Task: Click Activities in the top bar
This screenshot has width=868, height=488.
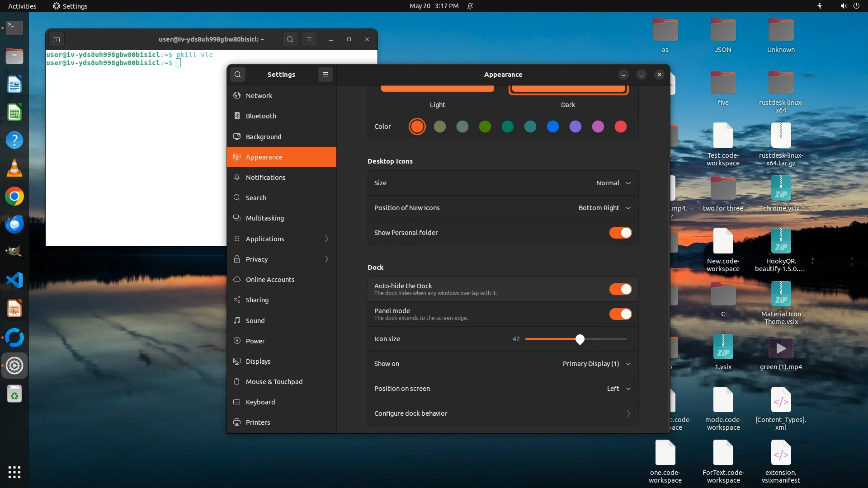Action: 22,6
